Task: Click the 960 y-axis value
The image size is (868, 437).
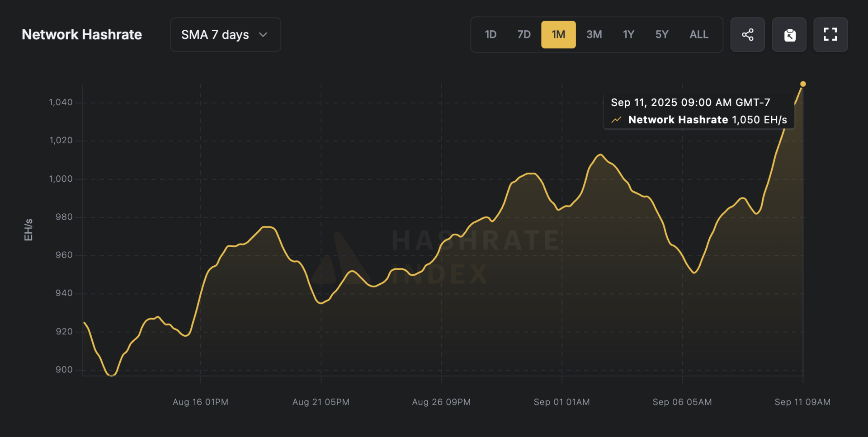Action: pos(64,255)
